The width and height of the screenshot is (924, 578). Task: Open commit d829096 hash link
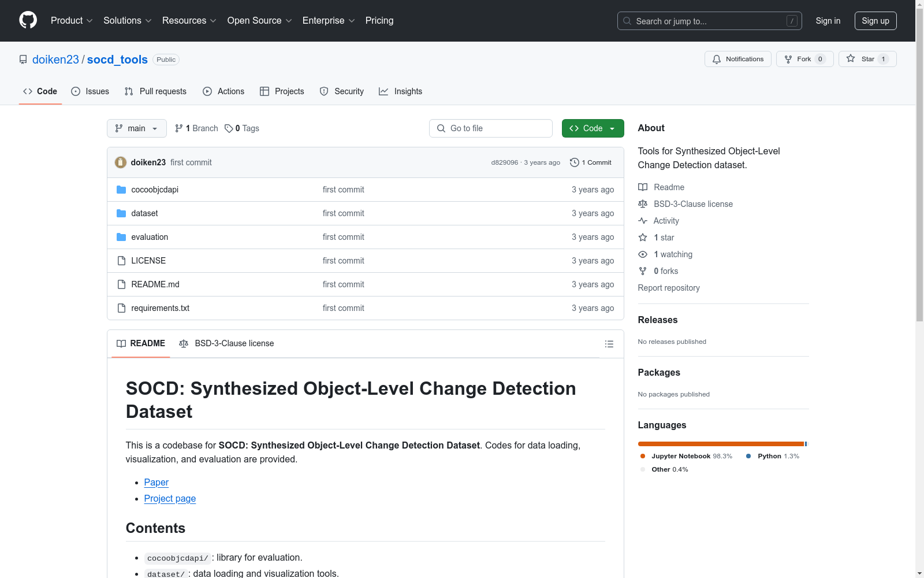[x=505, y=162]
